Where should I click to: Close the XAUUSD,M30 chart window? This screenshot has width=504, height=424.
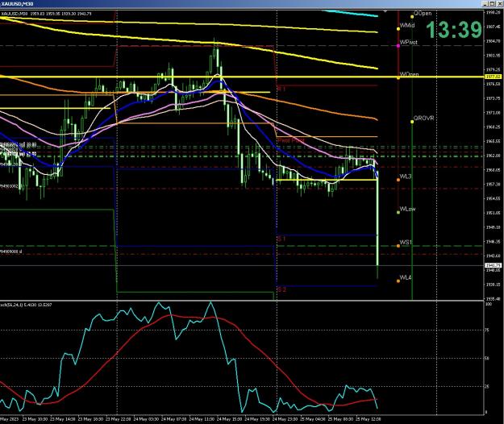(501, 4)
